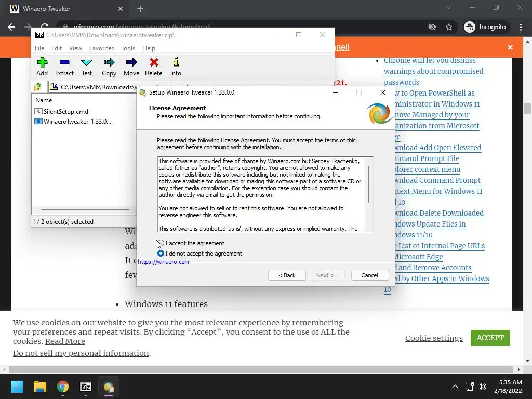The height and width of the screenshot is (399, 532).
Task: Open Chrome tab search dropdown arrow
Action: point(448,7)
